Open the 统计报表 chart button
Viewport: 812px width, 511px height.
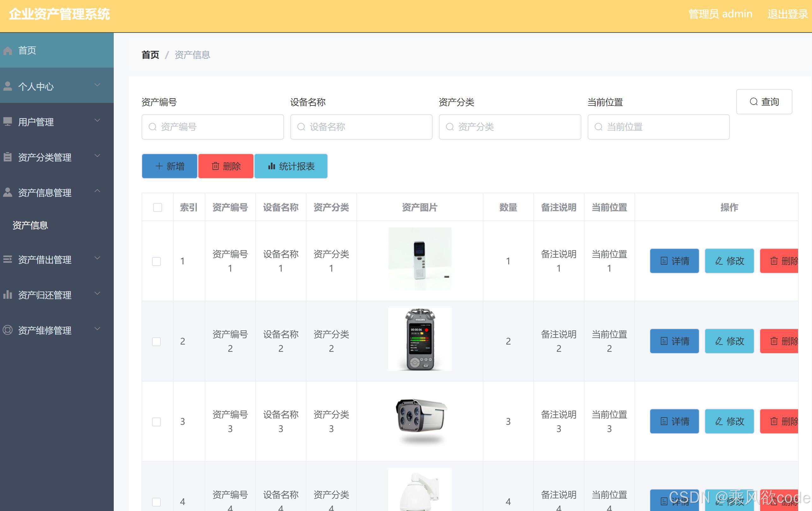tap(291, 166)
